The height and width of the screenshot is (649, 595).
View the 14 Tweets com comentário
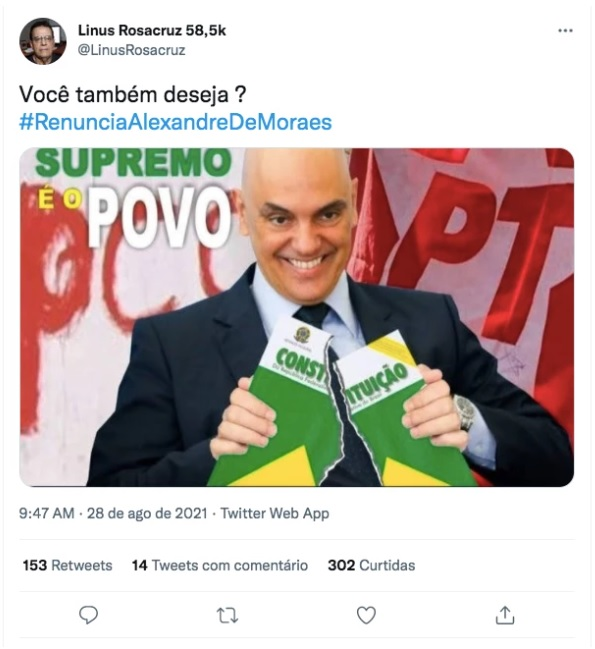coord(220,565)
